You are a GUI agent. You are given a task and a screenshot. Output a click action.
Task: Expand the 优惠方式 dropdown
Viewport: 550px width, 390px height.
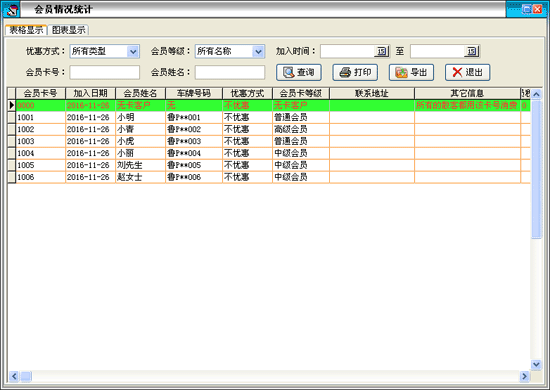point(133,52)
